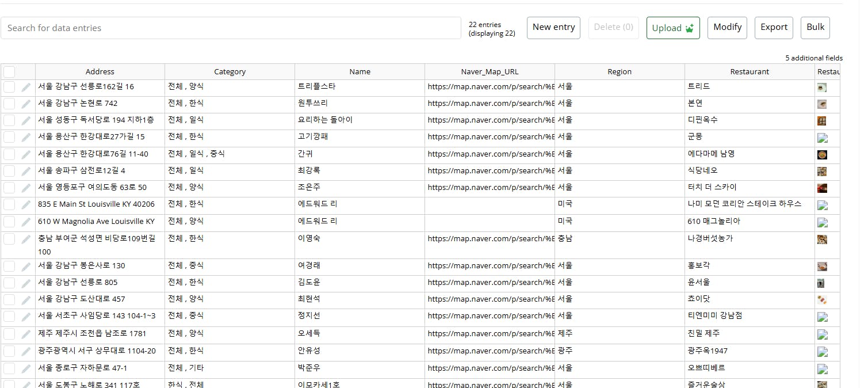Open the editor for the 고기깡패 row
This screenshot has width=868, height=388.
[26, 138]
